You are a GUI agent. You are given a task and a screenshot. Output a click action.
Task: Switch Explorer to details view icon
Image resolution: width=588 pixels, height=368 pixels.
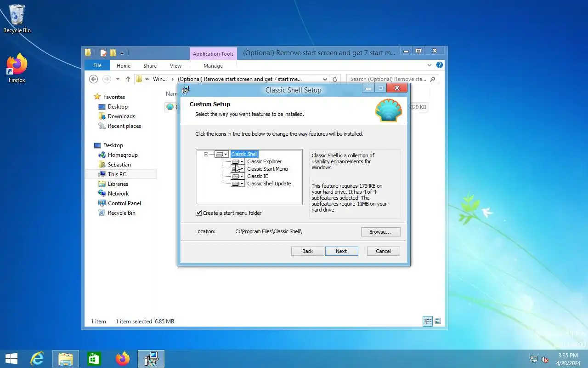point(428,322)
